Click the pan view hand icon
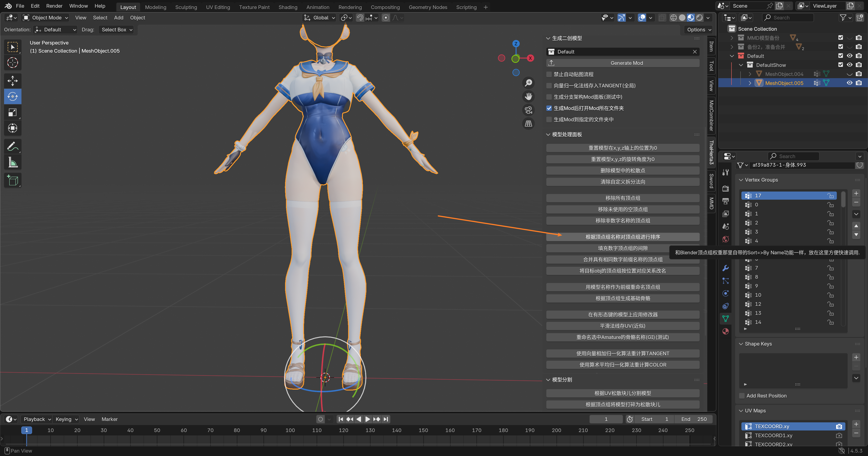The image size is (868, 456). point(528,96)
